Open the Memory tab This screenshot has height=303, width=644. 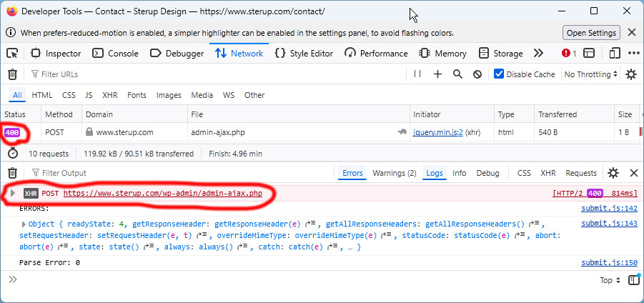point(442,54)
